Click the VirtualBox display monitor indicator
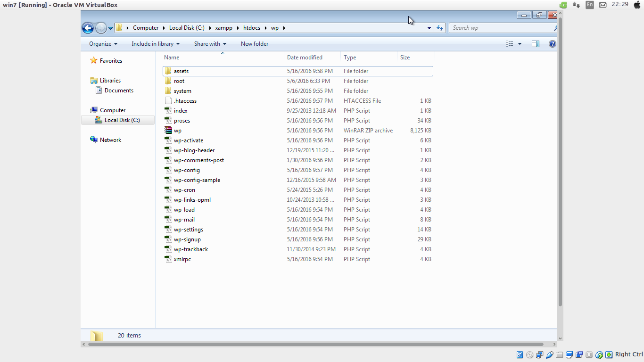Screen dimensions: 644x362 (x=569, y=354)
